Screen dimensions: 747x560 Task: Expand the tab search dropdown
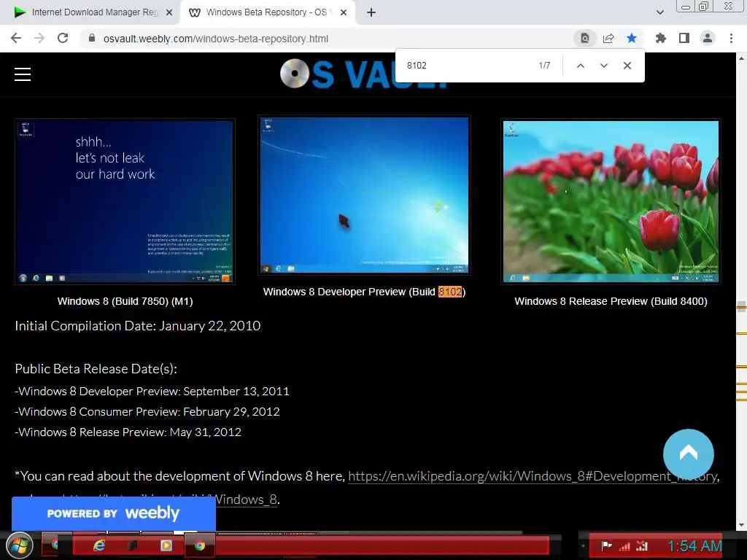[659, 13]
